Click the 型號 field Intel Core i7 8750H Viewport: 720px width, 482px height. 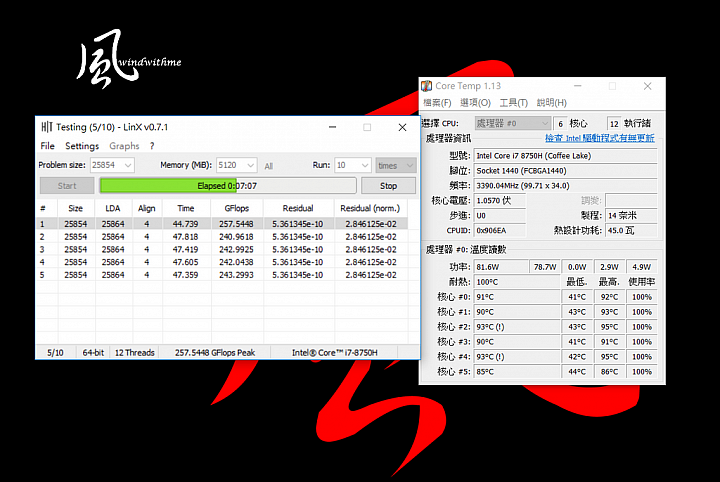pyautogui.click(x=565, y=156)
